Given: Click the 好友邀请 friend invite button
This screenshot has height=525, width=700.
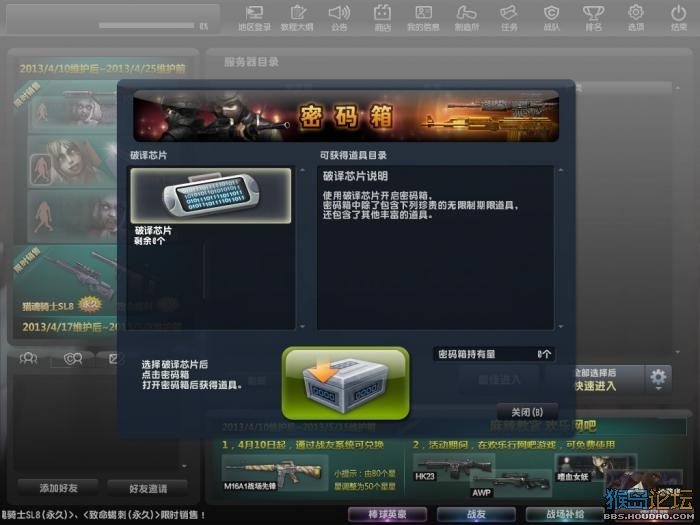Looking at the screenshot, I should click(148, 489).
